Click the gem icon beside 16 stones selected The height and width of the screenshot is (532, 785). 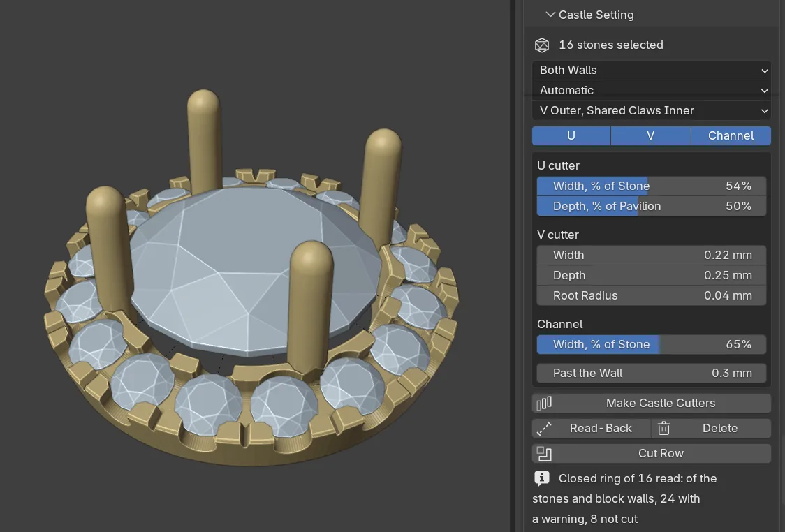tap(542, 45)
